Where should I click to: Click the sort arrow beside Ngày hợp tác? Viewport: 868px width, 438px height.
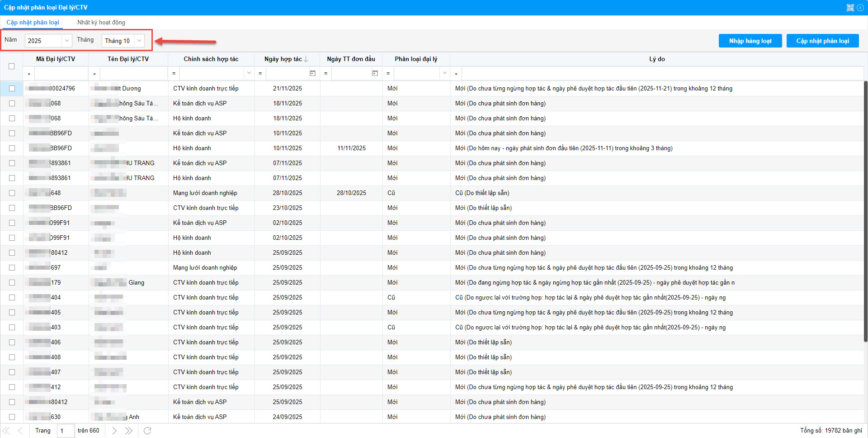tap(306, 59)
